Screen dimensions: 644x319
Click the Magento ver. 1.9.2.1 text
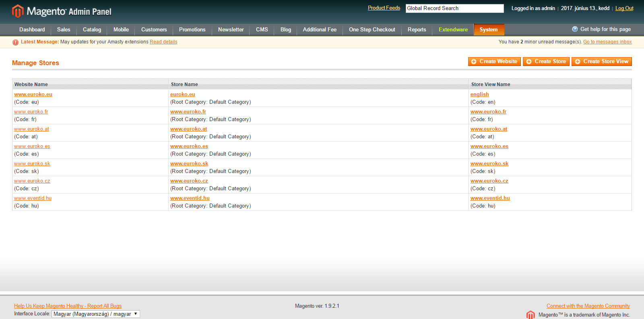(x=317, y=306)
